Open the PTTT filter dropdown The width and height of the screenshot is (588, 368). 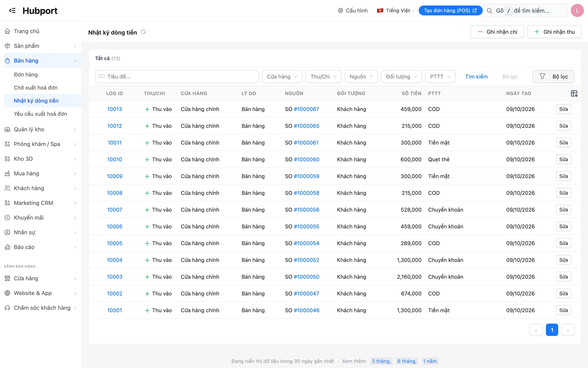(440, 77)
